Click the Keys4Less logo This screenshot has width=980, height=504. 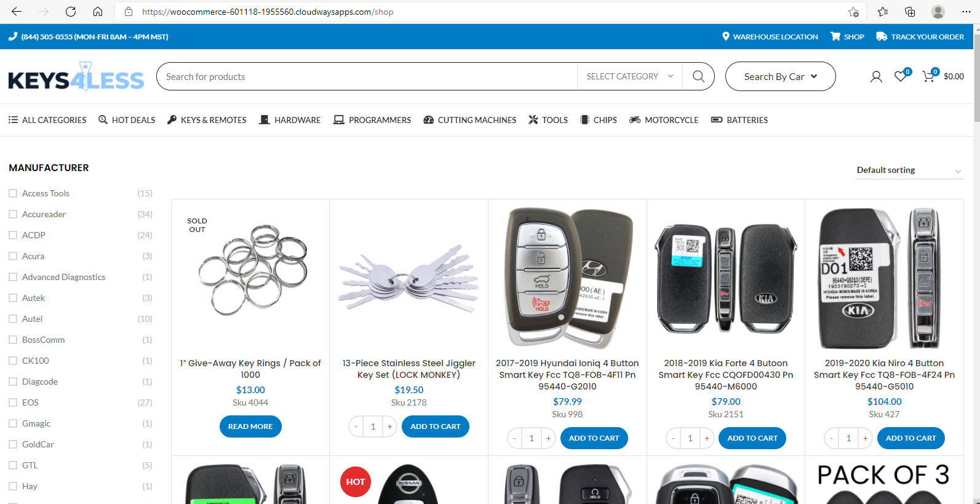tap(76, 77)
